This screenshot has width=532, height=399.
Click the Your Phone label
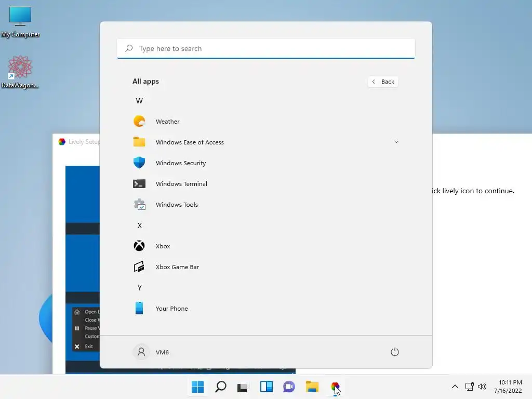[171, 309]
